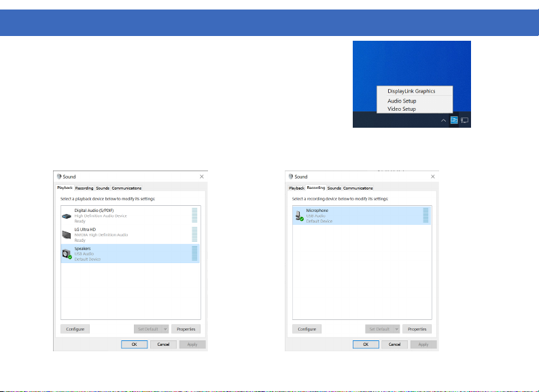Click the Speakers device icon

(67, 254)
